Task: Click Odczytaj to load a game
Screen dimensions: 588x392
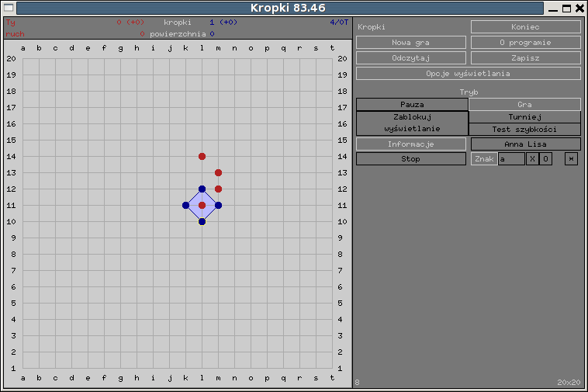Action: click(x=410, y=58)
